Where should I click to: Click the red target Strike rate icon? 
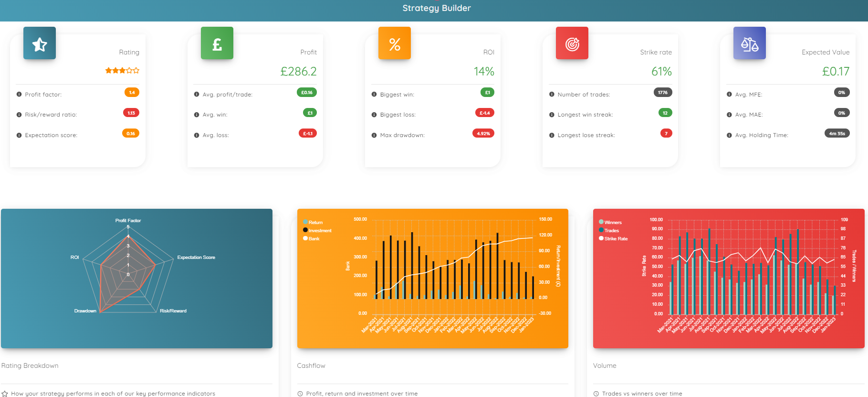(572, 43)
